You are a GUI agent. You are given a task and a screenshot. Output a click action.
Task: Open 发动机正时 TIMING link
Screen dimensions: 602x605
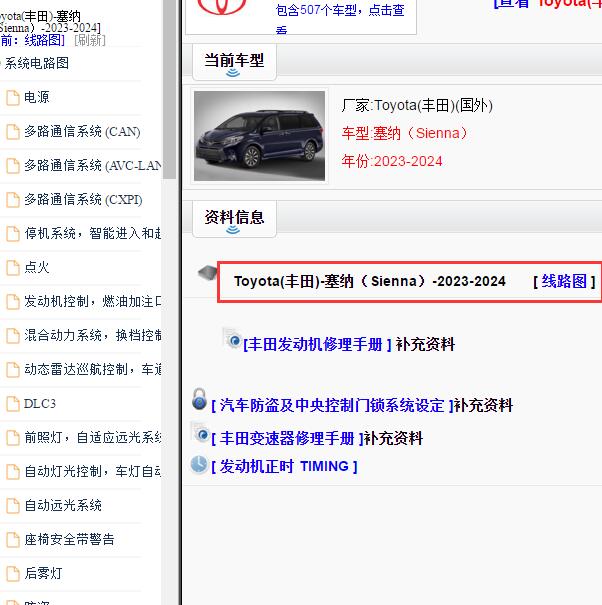click(284, 466)
